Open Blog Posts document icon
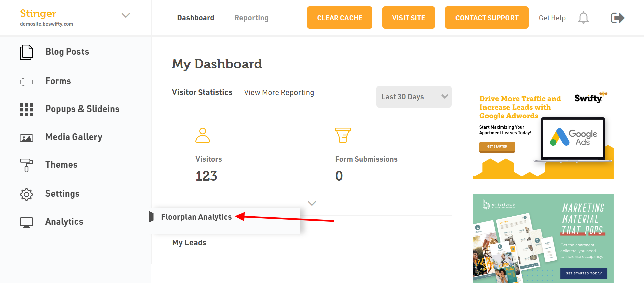 (x=26, y=52)
